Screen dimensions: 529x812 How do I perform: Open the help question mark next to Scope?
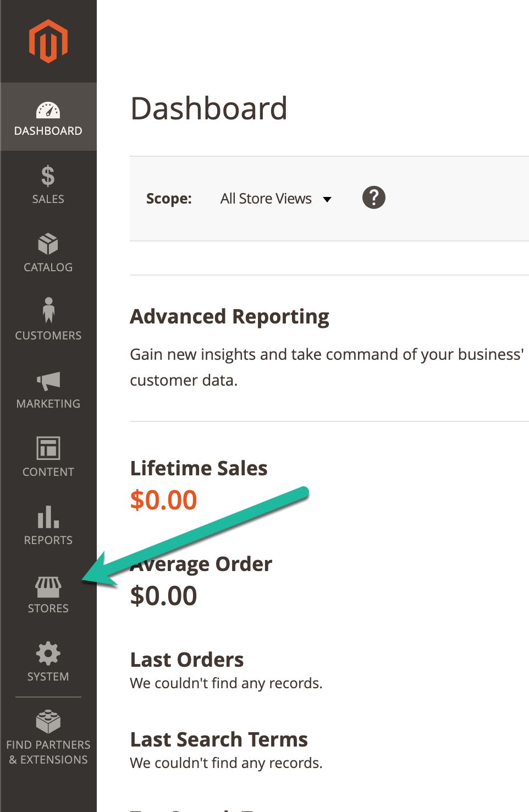click(x=373, y=197)
